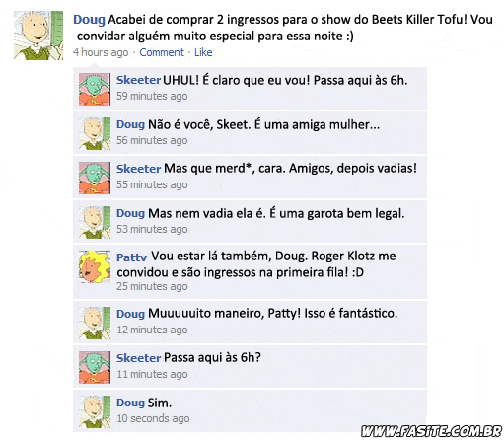The width and height of the screenshot is (504, 440).
Task: Click the '4 hours ago' post timestamp
Action: (101, 52)
